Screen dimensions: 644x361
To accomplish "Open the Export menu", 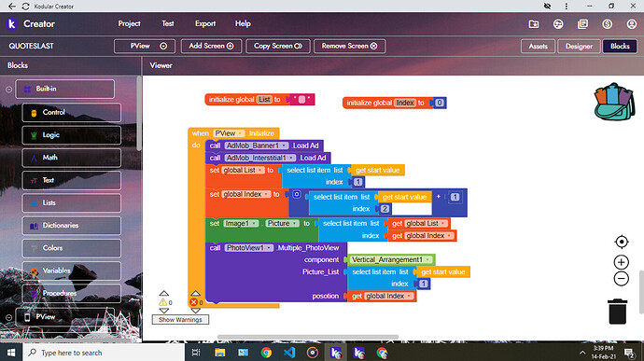I will click(205, 24).
